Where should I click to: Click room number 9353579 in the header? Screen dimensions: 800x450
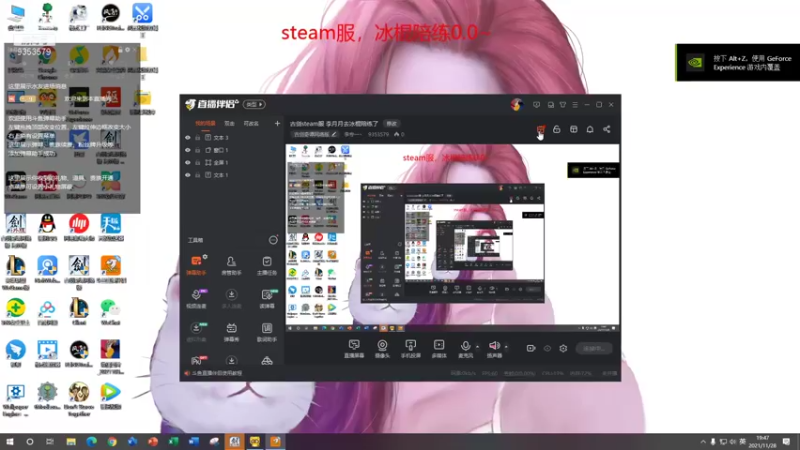378,135
